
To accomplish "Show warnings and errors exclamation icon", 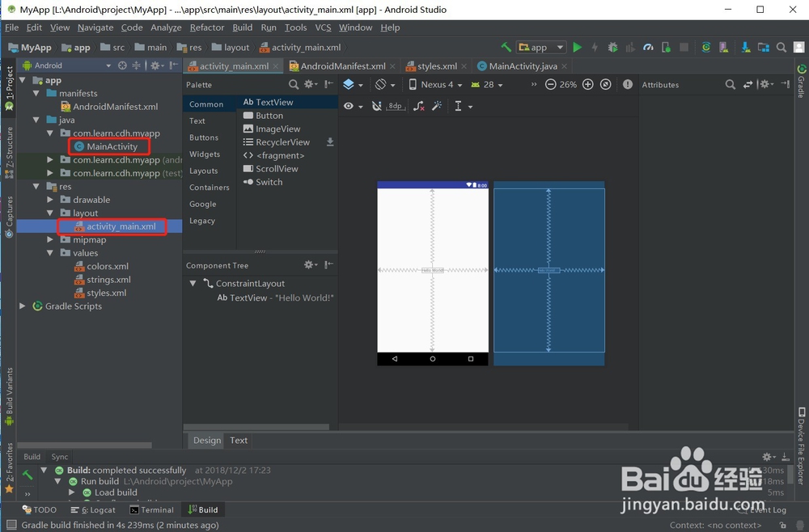I will [628, 85].
